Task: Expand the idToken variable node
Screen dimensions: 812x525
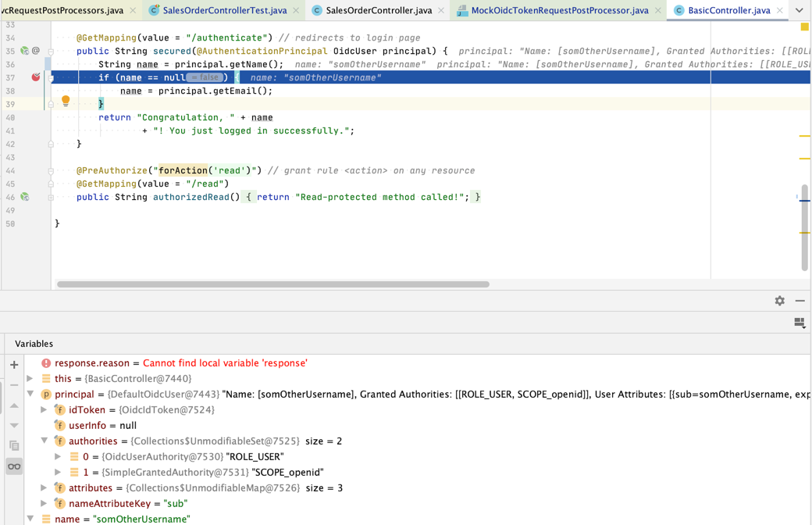Action: coord(45,409)
